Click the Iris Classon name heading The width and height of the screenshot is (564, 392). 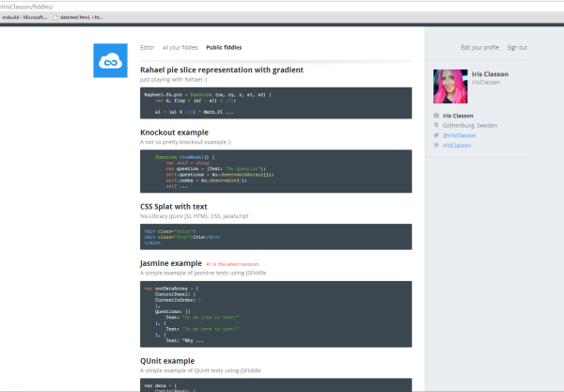(x=490, y=74)
